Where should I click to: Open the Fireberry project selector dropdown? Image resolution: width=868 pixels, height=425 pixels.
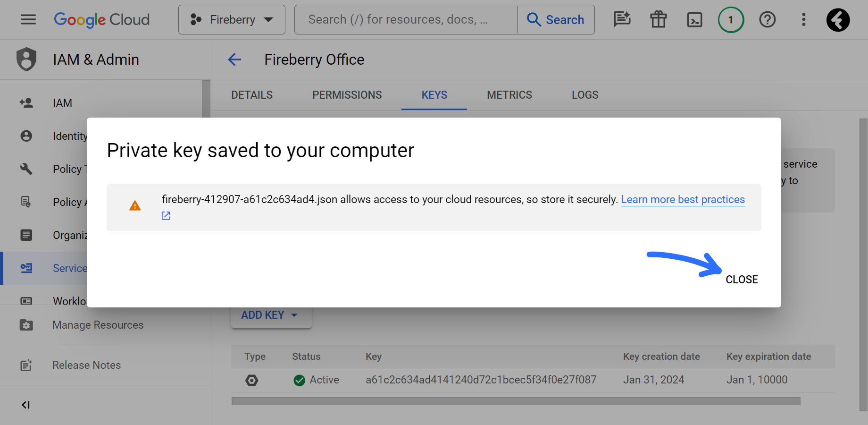[x=232, y=19]
